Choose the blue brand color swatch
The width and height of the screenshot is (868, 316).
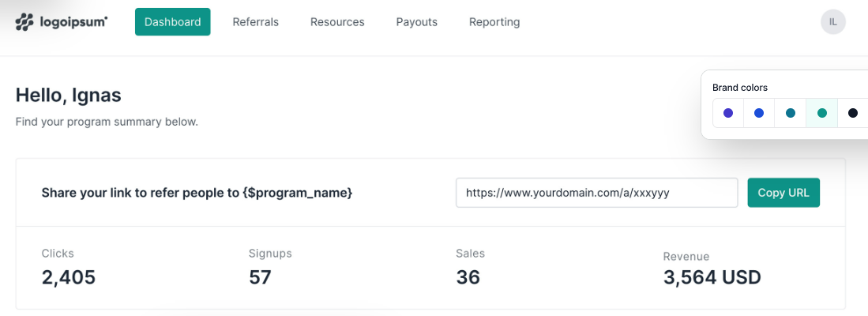[x=759, y=113]
